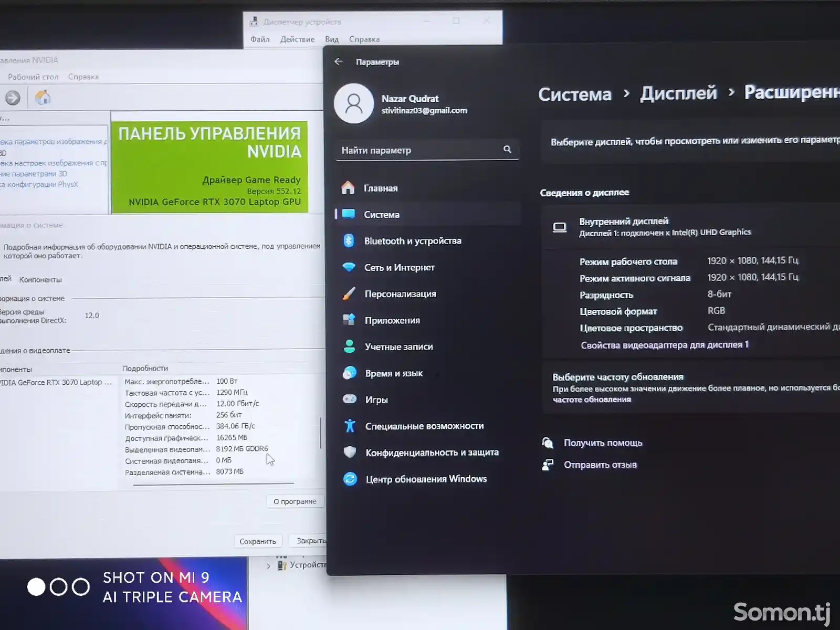Click the stivitinaz03@gmail.com account email

424,111
